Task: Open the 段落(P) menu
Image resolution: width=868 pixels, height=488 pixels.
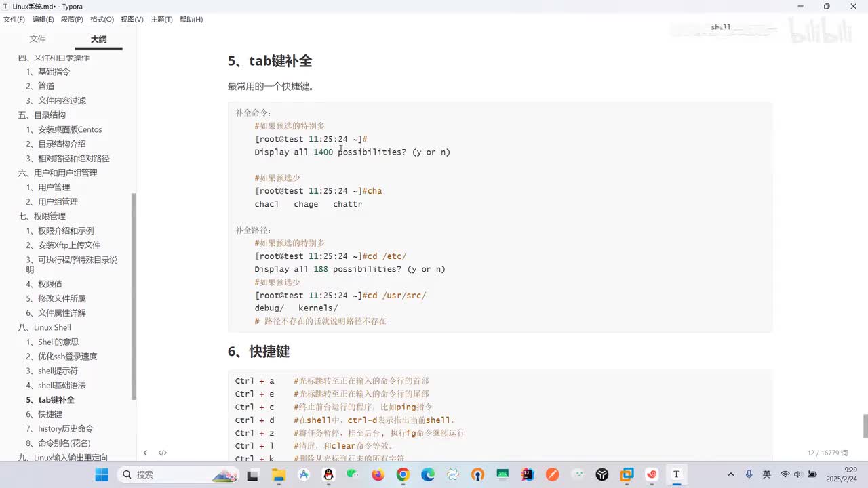Action: click(x=72, y=19)
